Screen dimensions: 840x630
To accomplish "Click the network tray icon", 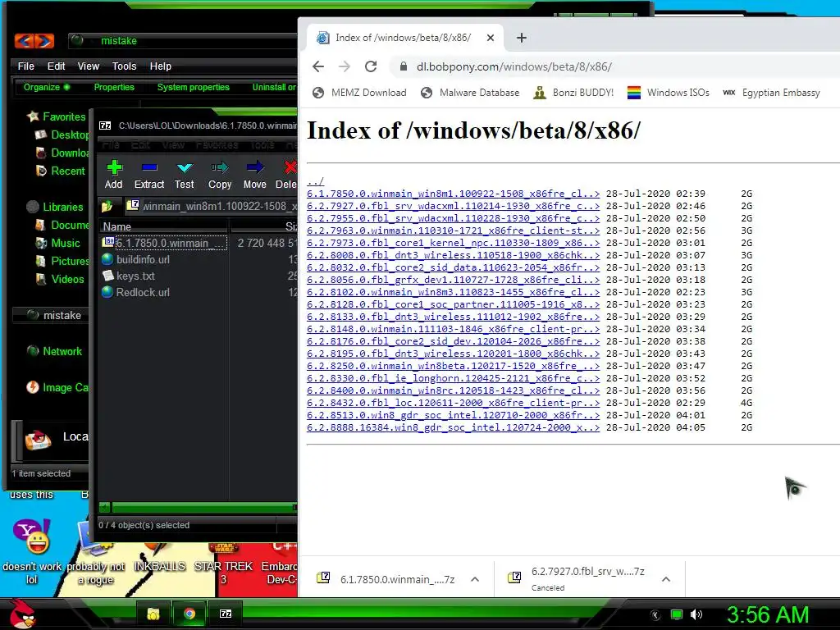I will point(677,614).
